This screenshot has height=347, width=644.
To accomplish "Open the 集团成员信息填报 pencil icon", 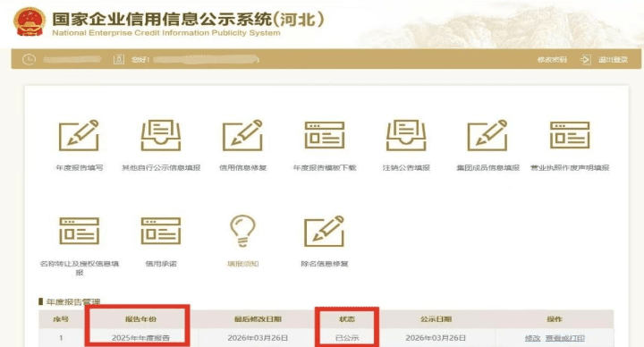I will pyautogui.click(x=487, y=136).
